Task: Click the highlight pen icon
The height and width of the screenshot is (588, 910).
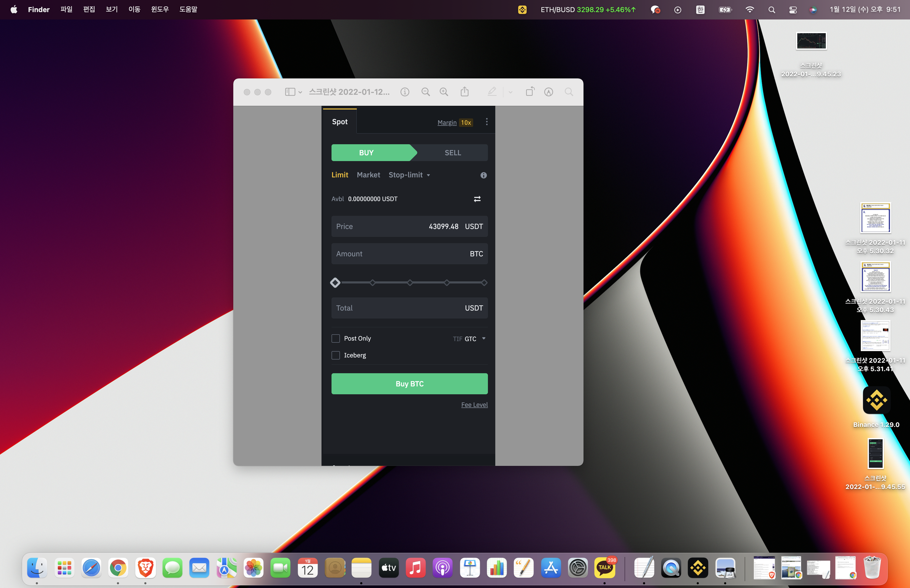Action: [x=492, y=92]
